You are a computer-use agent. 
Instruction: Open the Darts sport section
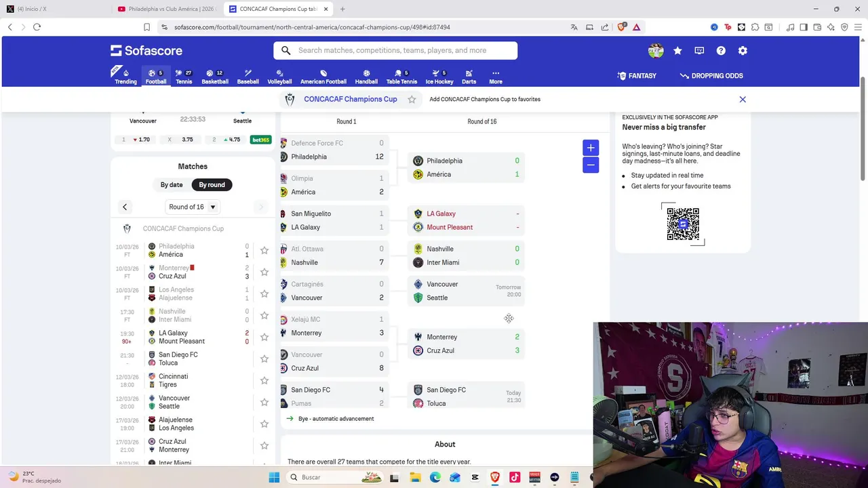coord(469,76)
